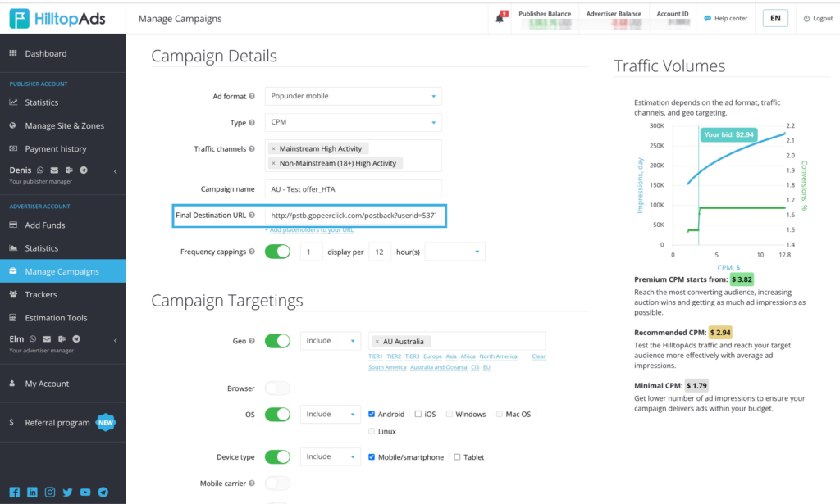Select the TIER1 geo preset link
The image size is (840, 504).
[376, 356]
